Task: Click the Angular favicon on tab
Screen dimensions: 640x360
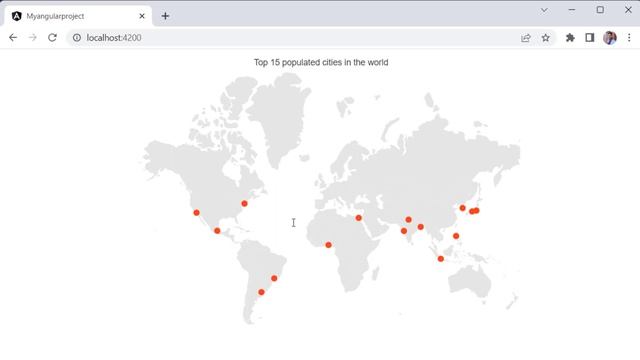Action: pyautogui.click(x=16, y=16)
